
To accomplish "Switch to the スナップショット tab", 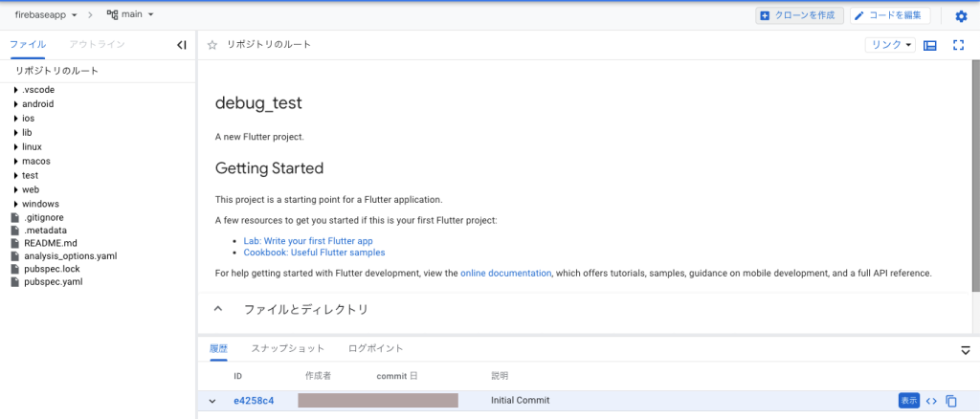I will point(287,349).
